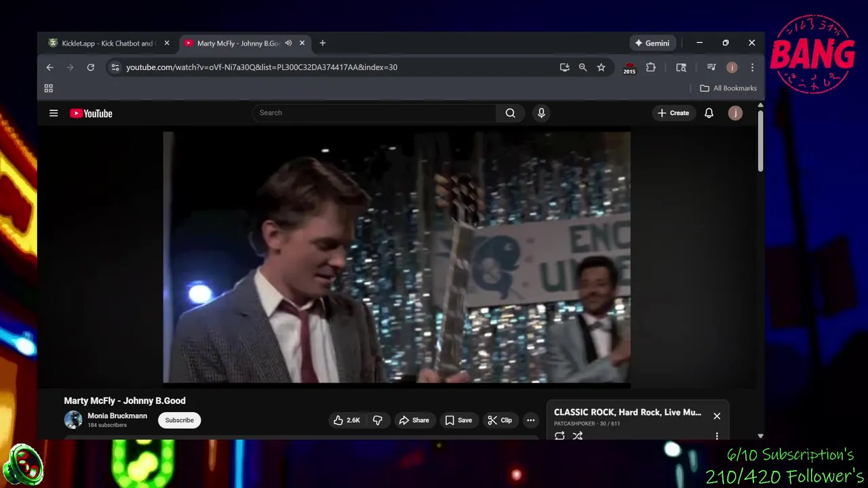Reload the current page

pos(90,67)
